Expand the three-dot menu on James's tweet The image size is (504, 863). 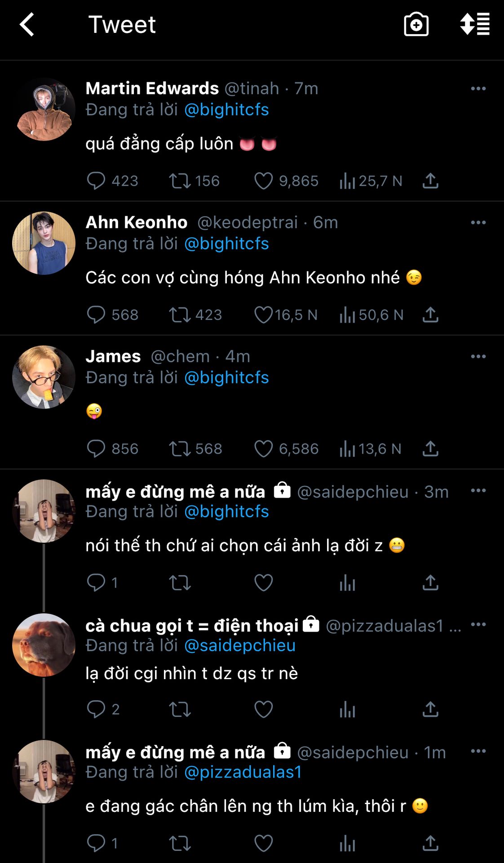click(478, 356)
